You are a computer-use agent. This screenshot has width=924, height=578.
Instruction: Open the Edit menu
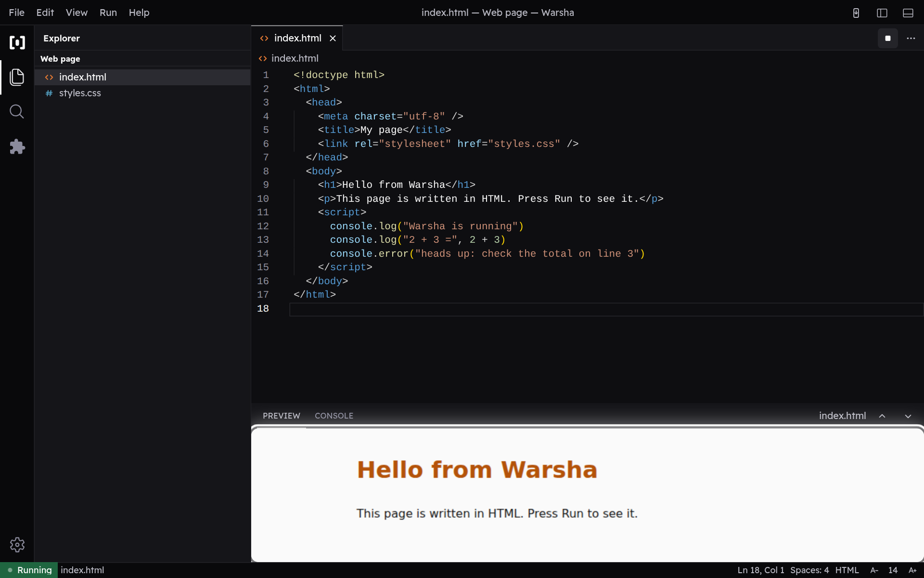45,13
